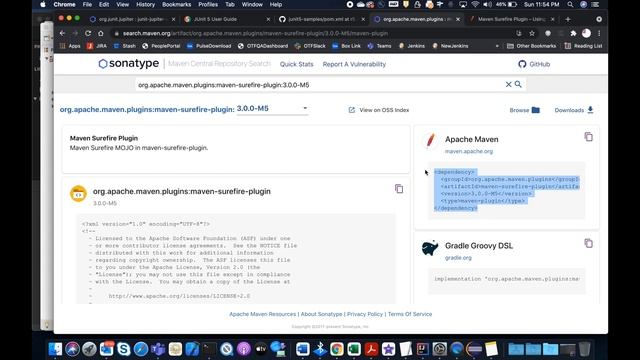The width and height of the screenshot is (640, 360).
Task: Open a new Chrome tab
Action: (567, 19)
